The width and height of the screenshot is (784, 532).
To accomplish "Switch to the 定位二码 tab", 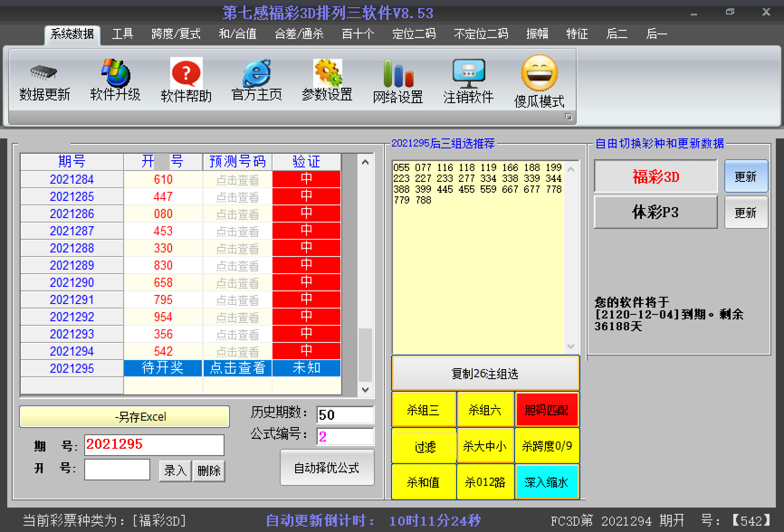I will coord(414,34).
